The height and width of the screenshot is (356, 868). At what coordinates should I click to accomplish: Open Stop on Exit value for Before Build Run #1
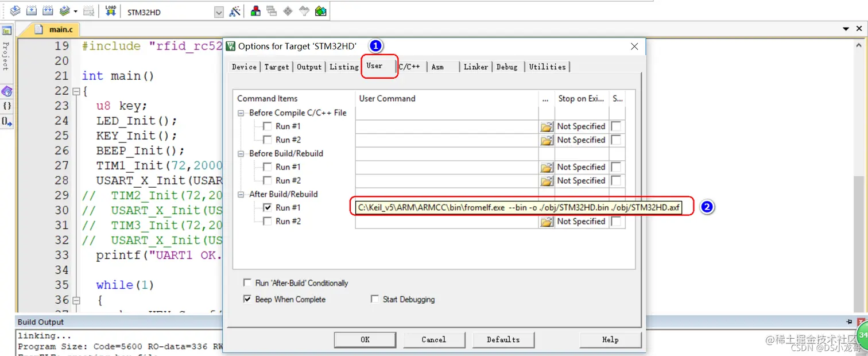pyautogui.click(x=581, y=167)
